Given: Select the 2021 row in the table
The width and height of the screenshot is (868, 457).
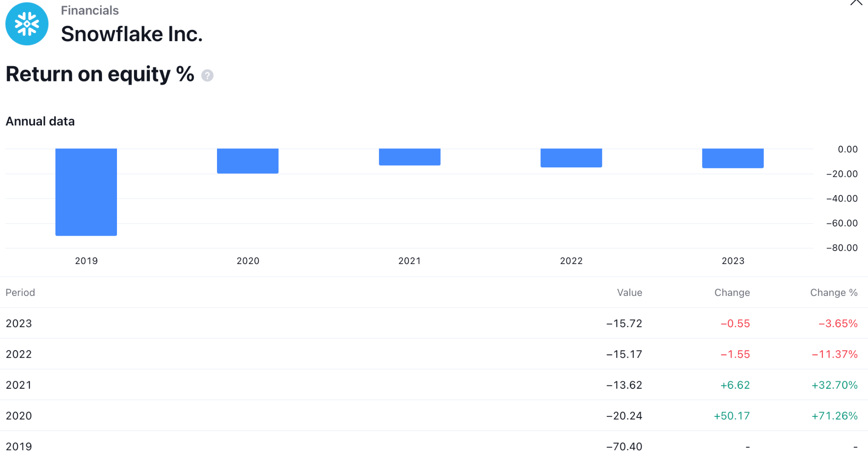Looking at the screenshot, I should tap(434, 385).
